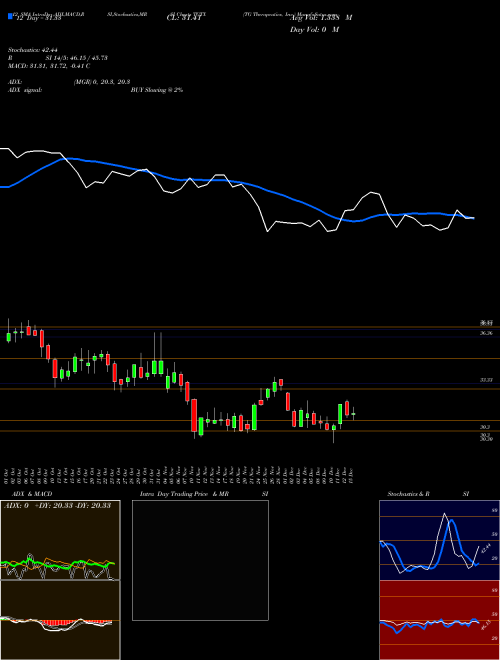Screen dimensions: 500x660
Task: Click the 'Avg Vol: 1.338 M' label
Action: [321, 18]
